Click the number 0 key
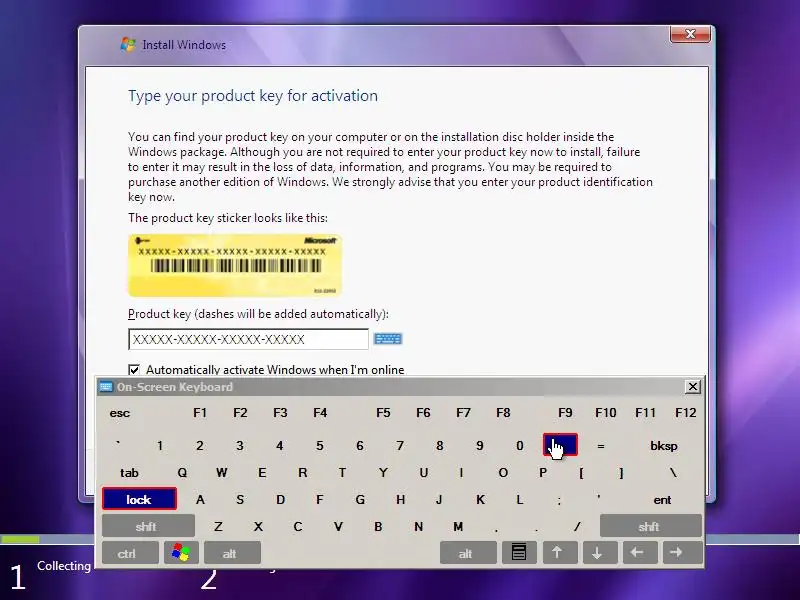 (x=519, y=446)
